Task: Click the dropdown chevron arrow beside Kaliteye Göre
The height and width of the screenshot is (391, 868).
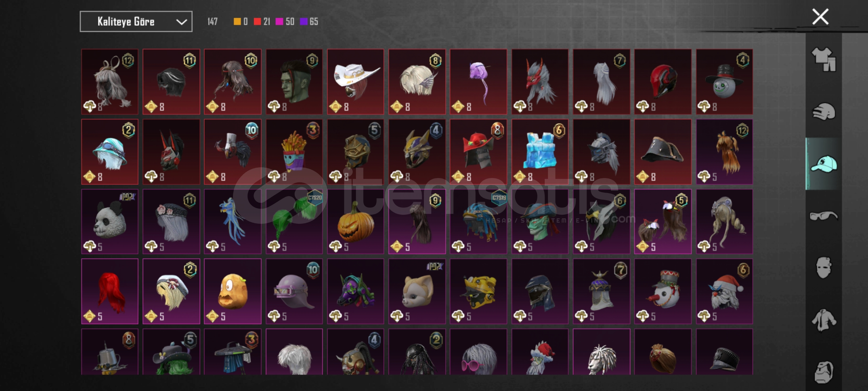Action: [x=181, y=22]
